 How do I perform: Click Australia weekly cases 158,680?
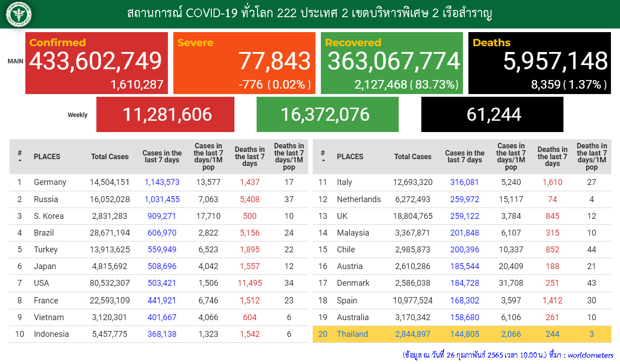(464, 317)
